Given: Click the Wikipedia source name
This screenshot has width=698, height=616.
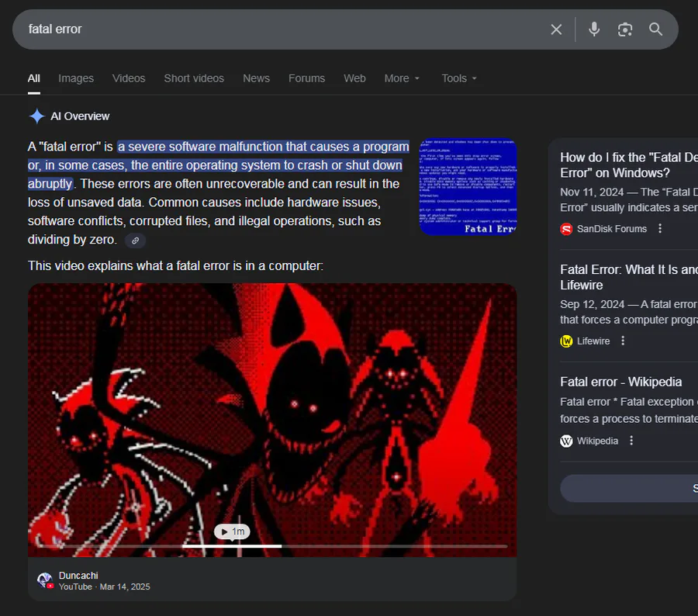Looking at the screenshot, I should (x=597, y=441).
